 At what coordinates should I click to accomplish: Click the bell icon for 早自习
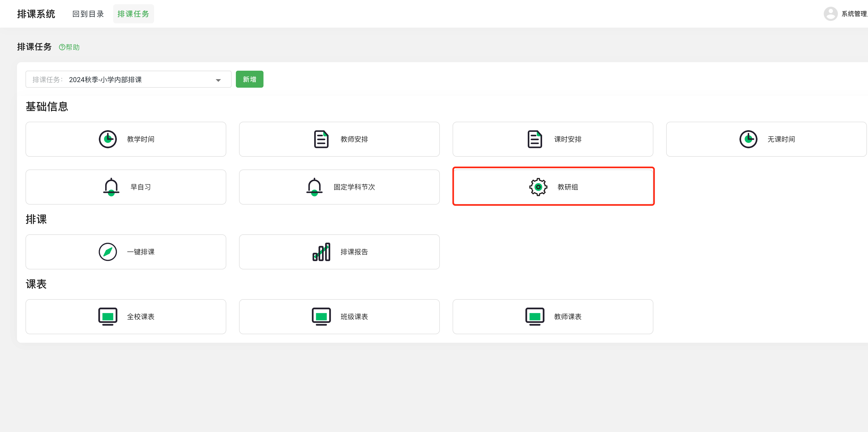(x=111, y=187)
